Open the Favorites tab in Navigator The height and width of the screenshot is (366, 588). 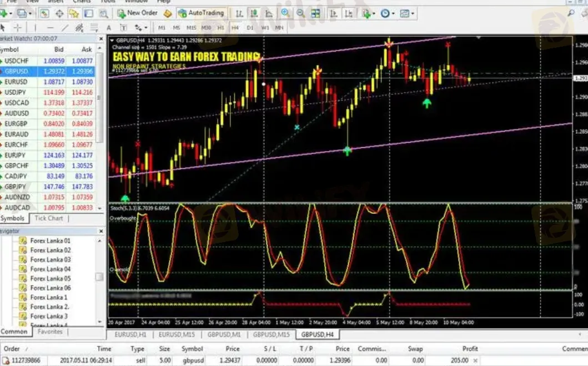pos(50,332)
